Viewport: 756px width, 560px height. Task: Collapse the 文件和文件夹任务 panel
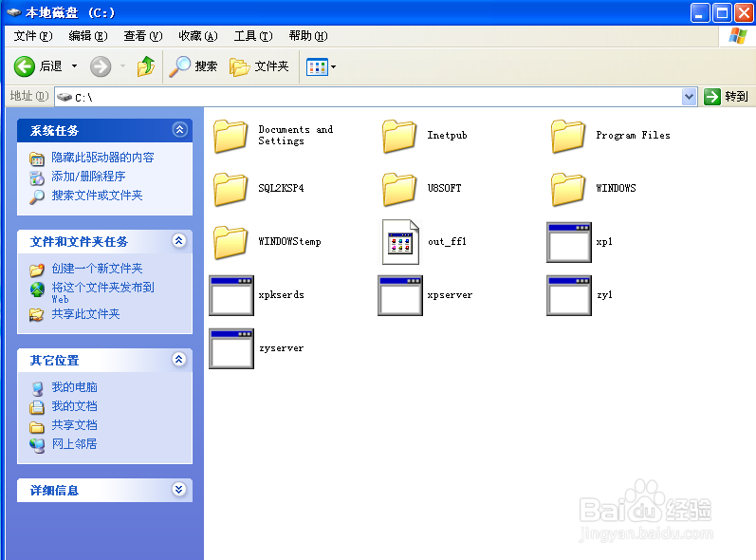(x=179, y=241)
